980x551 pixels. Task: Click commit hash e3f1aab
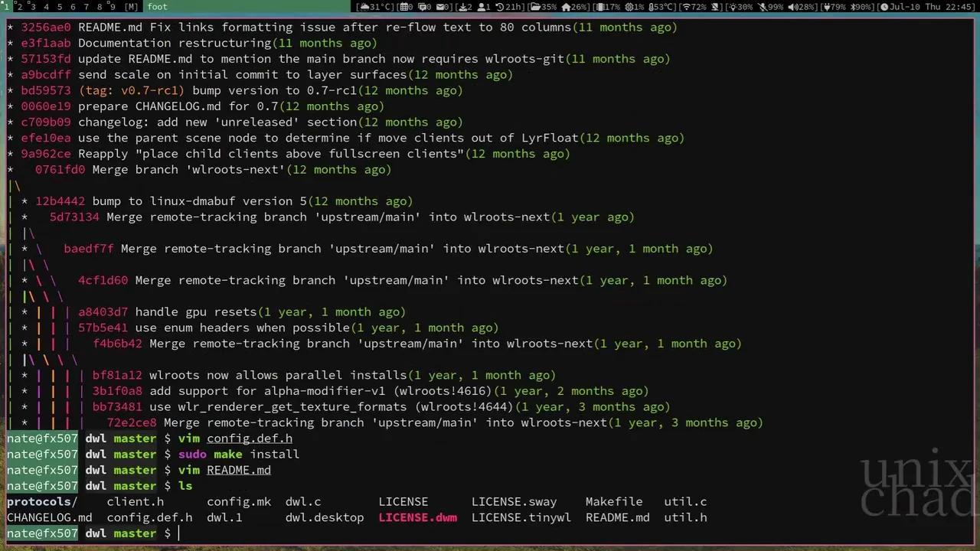tap(45, 43)
